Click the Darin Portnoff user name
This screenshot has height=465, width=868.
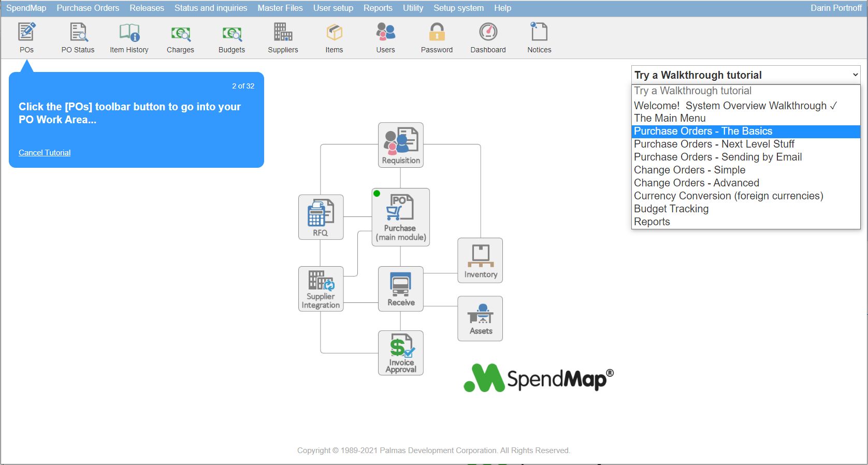click(x=836, y=8)
